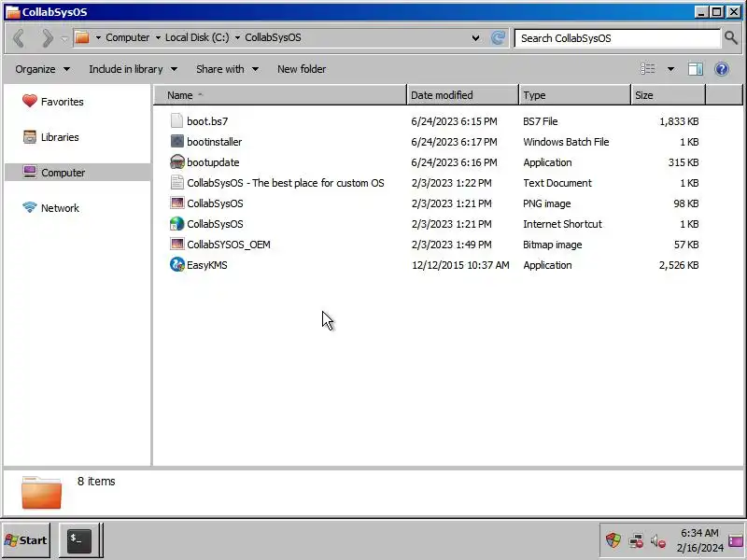The width and height of the screenshot is (747, 560).
Task: Select Libraries in the navigation pane
Action: click(50, 137)
